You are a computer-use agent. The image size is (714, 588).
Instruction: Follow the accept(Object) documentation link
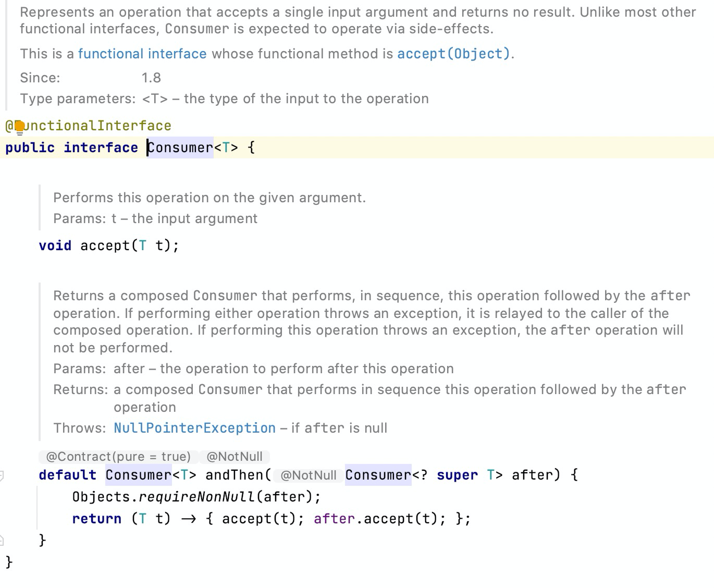click(x=453, y=54)
